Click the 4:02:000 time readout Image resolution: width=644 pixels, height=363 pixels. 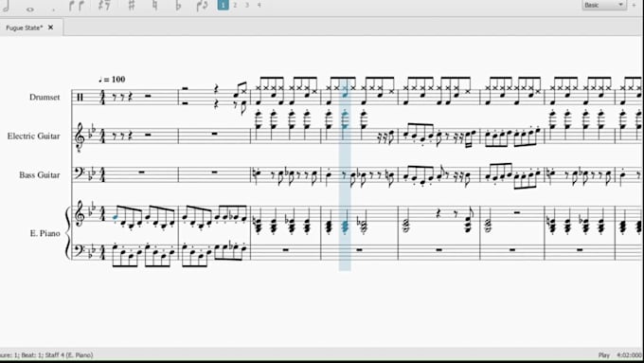click(629, 355)
